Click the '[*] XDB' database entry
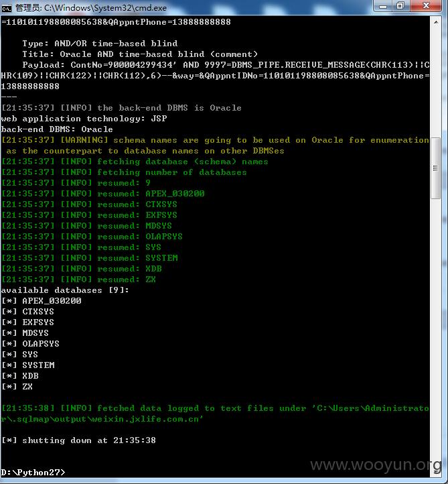448x484 pixels. pos(20,376)
